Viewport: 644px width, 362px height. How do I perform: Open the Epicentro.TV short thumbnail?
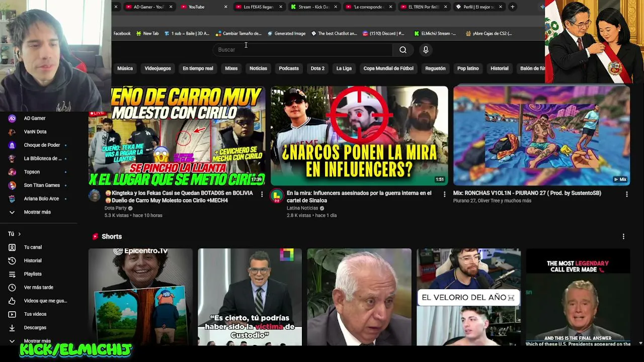coord(140,297)
